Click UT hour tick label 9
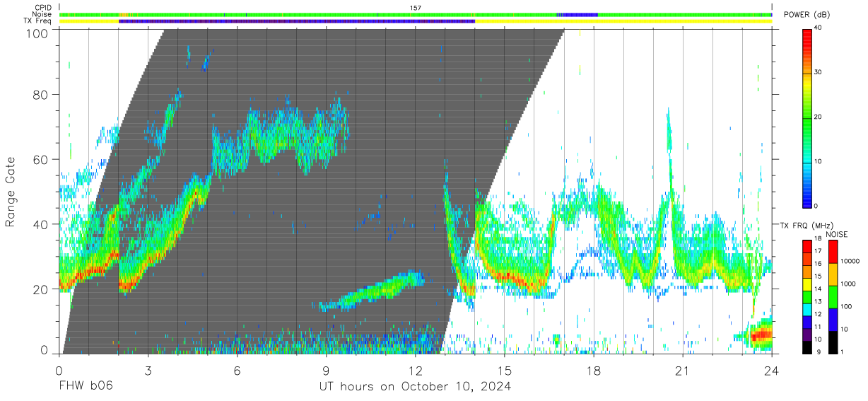 tap(326, 371)
